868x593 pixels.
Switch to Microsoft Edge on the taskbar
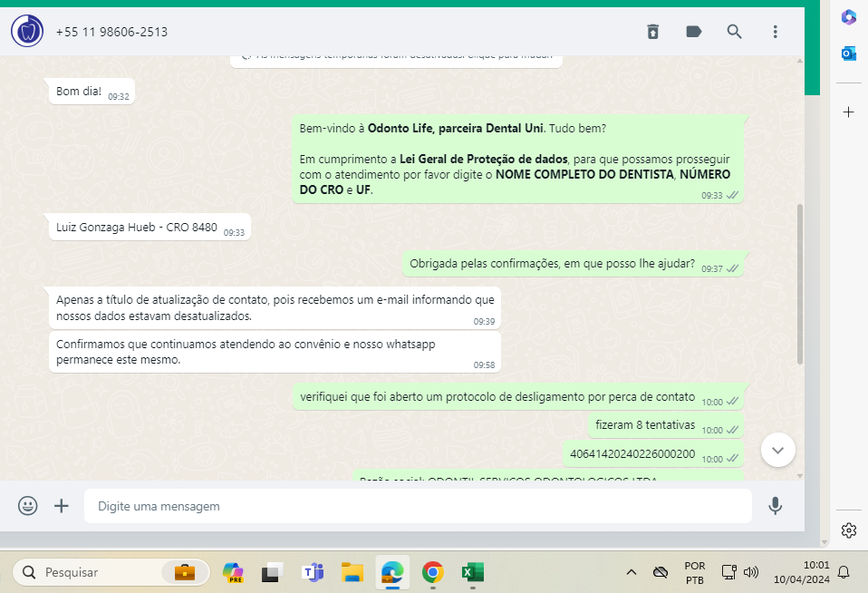[x=392, y=572]
